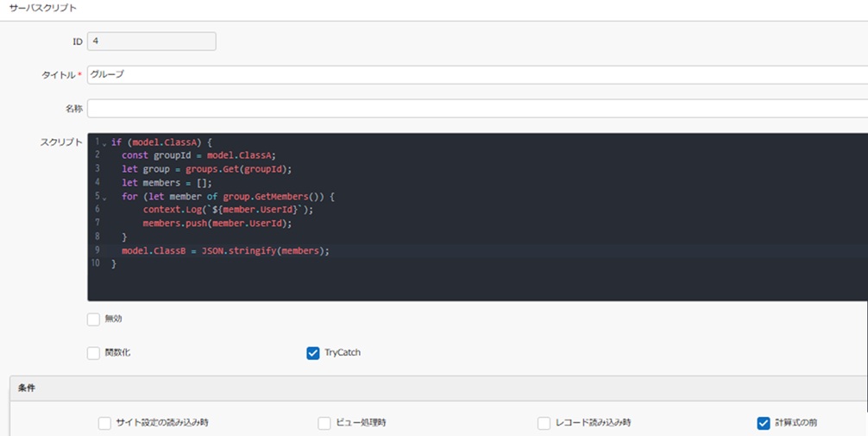Click the ID field showing 4
Screen dimensions: 868x436
pyautogui.click(x=151, y=41)
